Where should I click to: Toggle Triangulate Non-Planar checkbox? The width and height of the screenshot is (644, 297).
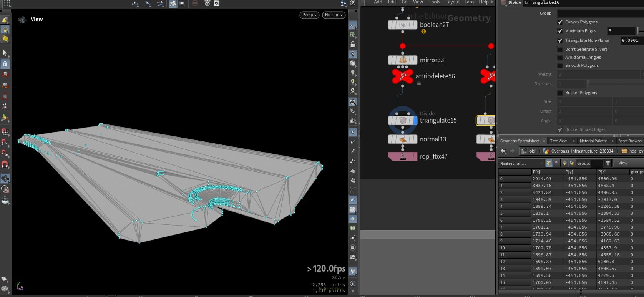[560, 41]
